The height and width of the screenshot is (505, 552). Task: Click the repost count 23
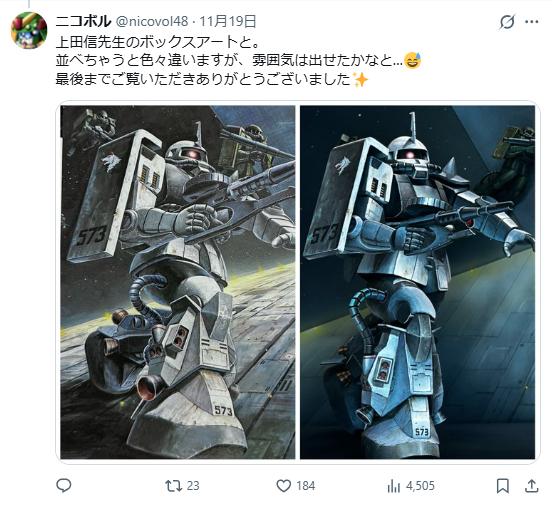pos(193,486)
